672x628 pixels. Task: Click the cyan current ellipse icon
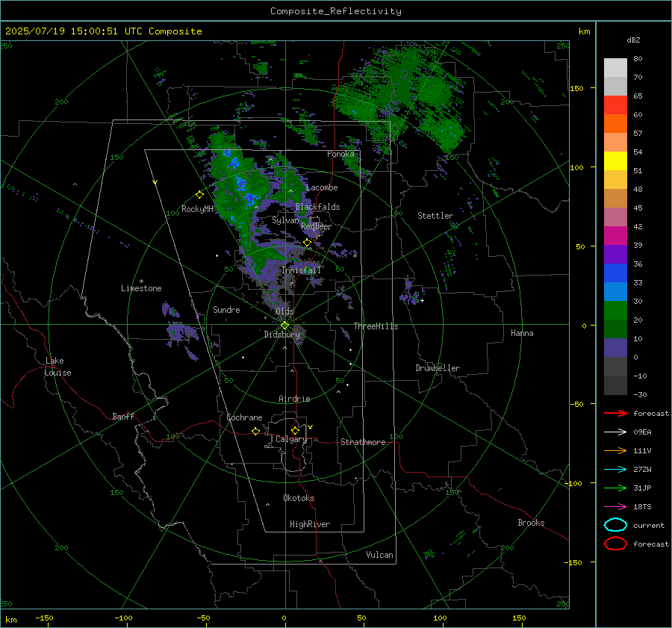point(615,525)
